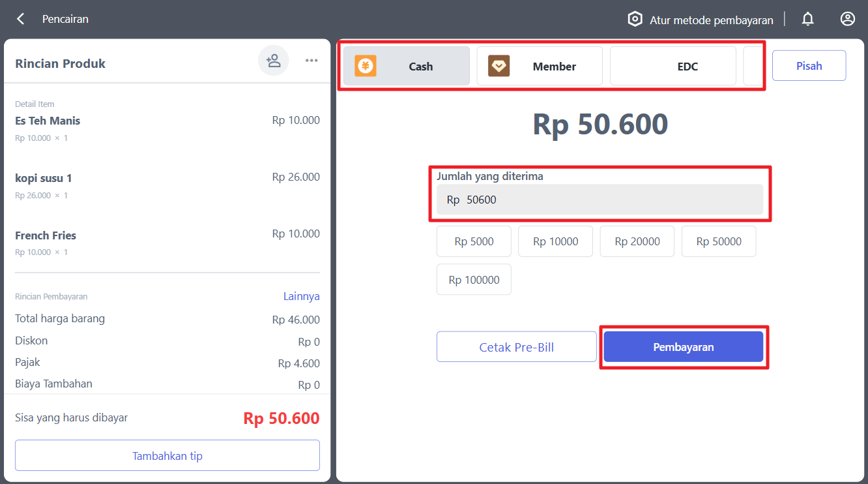Click the brown Member icon
The width and height of the screenshot is (868, 484).
499,66
